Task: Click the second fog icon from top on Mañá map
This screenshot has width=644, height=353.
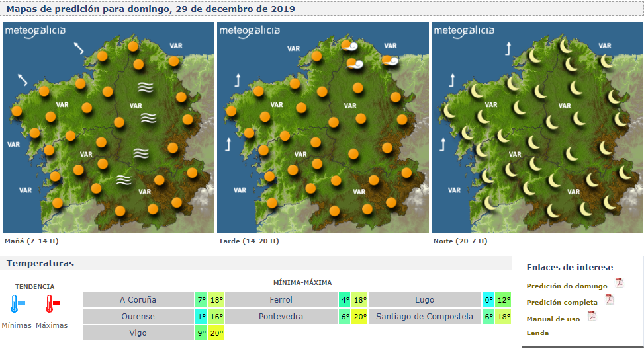Action: (x=148, y=118)
